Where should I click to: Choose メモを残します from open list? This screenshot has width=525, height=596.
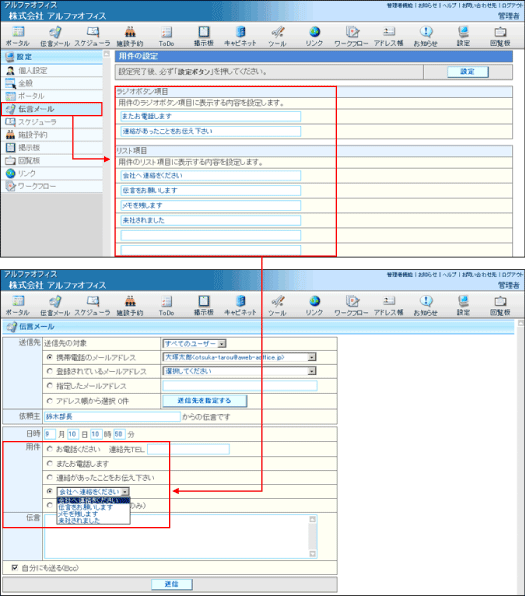pyautogui.click(x=93, y=514)
